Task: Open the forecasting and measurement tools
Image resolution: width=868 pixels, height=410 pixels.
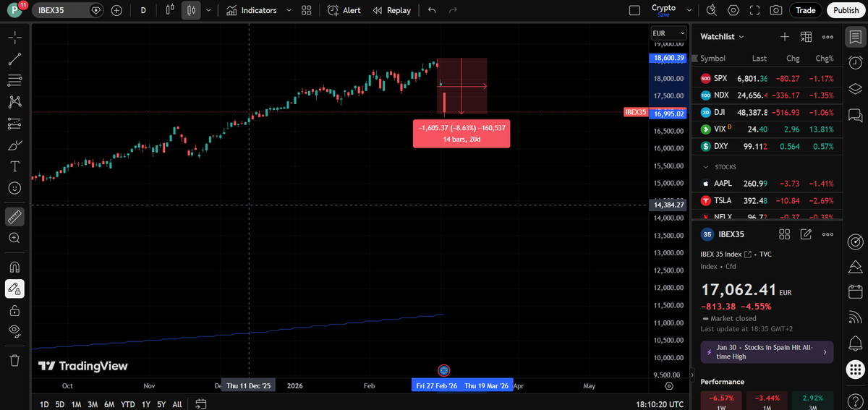Action: click(14, 123)
